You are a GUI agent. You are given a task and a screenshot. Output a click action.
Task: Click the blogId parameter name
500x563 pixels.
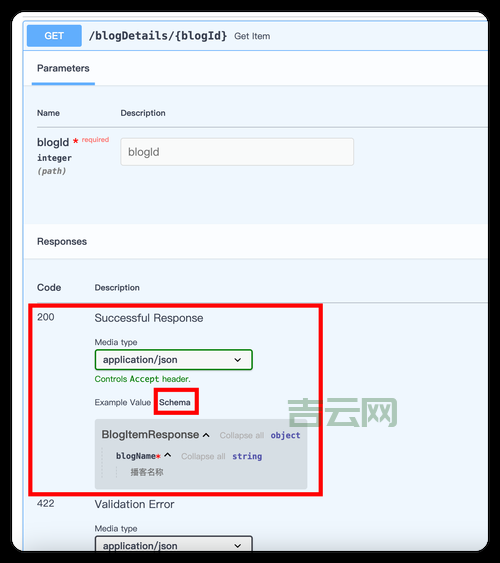pyautogui.click(x=53, y=143)
